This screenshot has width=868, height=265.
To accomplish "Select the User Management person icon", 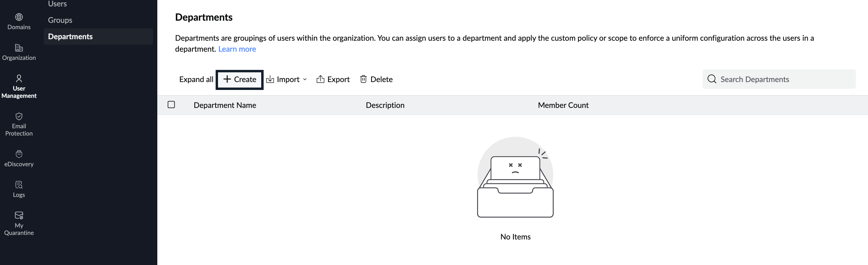I will [x=19, y=78].
